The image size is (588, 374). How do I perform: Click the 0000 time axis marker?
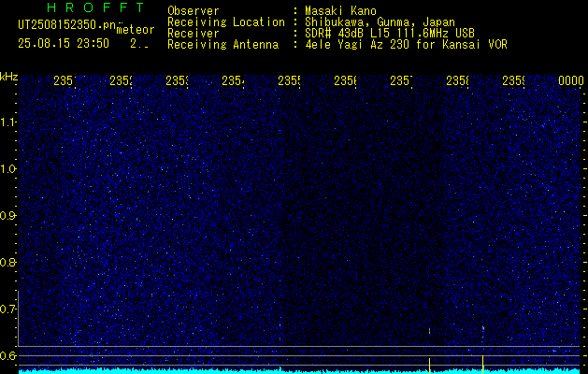[571, 80]
